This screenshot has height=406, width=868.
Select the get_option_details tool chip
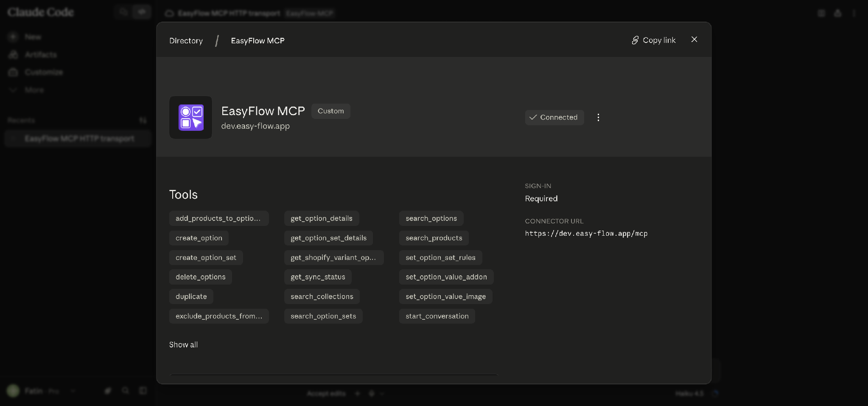pyautogui.click(x=322, y=218)
